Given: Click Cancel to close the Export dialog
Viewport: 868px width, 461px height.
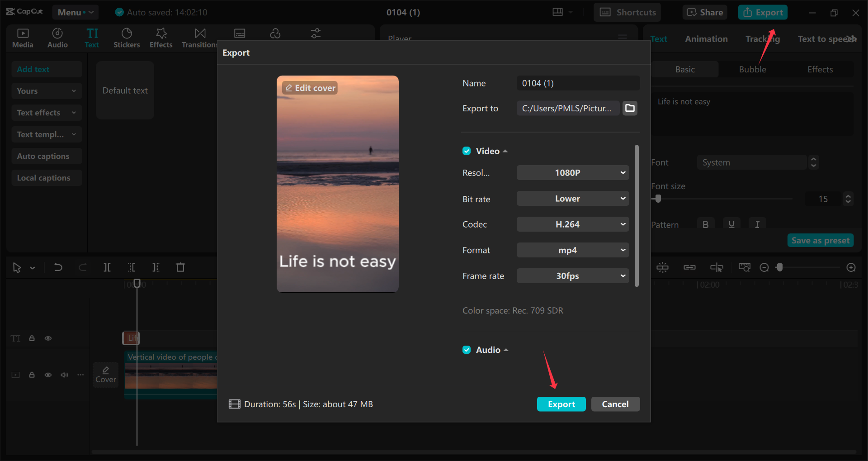Looking at the screenshot, I should pyautogui.click(x=615, y=404).
